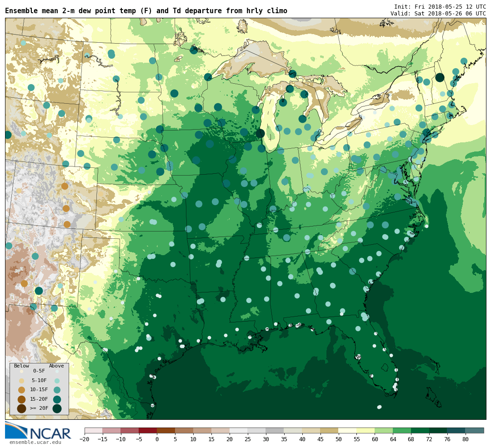Click the 'Above' legend column header
This screenshot has width=491, height=448.
56,366
